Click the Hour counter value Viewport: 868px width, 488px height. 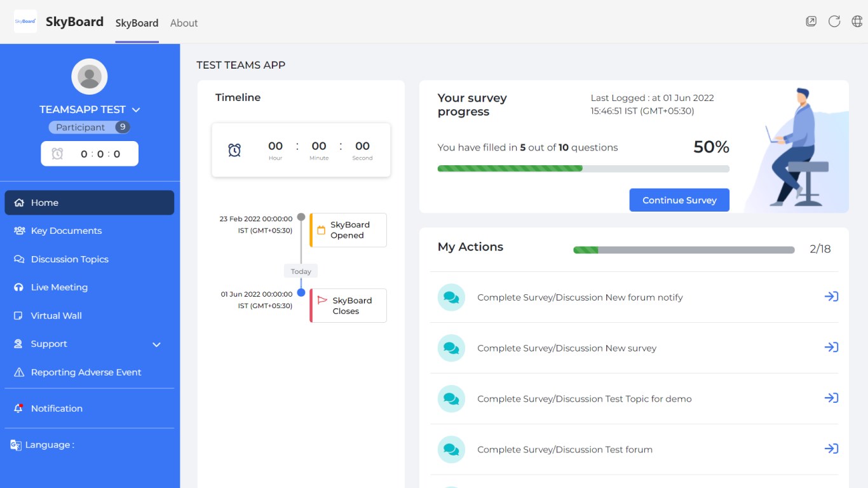(x=275, y=146)
